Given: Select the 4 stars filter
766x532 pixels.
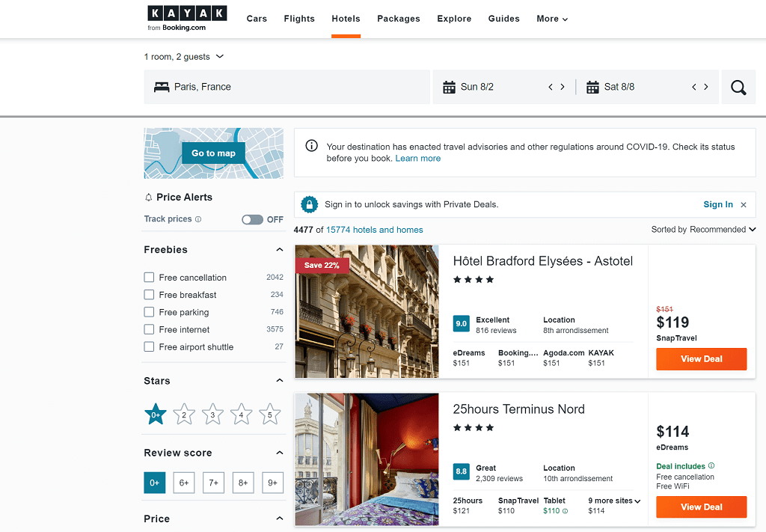Looking at the screenshot, I should (241, 415).
